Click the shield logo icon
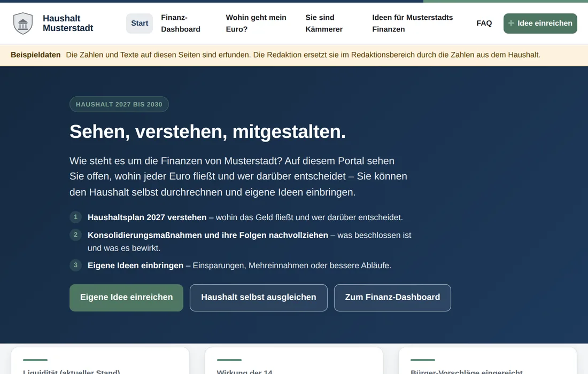This screenshot has width=588, height=374. coord(23,23)
